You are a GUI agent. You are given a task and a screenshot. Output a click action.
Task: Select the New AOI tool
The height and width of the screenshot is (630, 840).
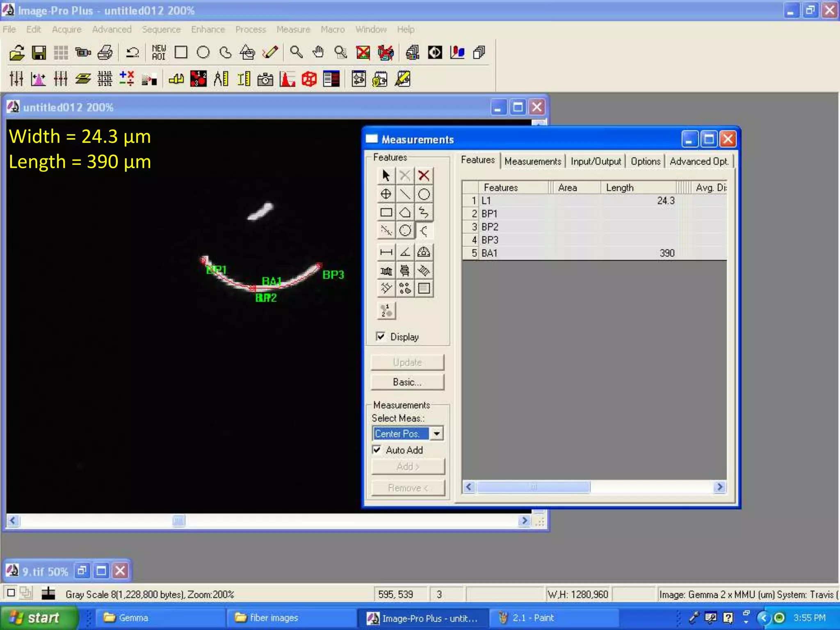[x=159, y=52]
